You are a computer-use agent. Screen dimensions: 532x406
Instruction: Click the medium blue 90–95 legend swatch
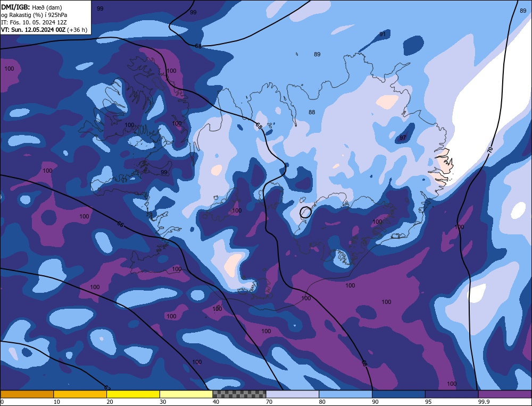pyautogui.click(x=398, y=394)
